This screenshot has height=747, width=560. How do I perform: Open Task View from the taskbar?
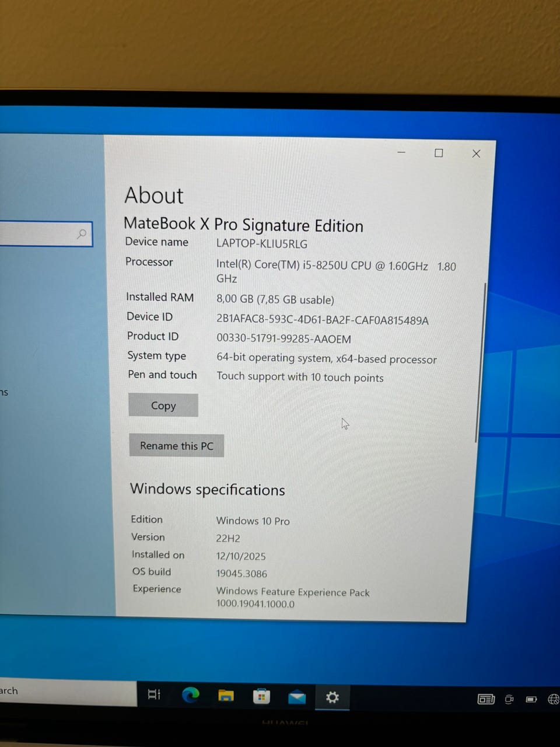[154, 694]
